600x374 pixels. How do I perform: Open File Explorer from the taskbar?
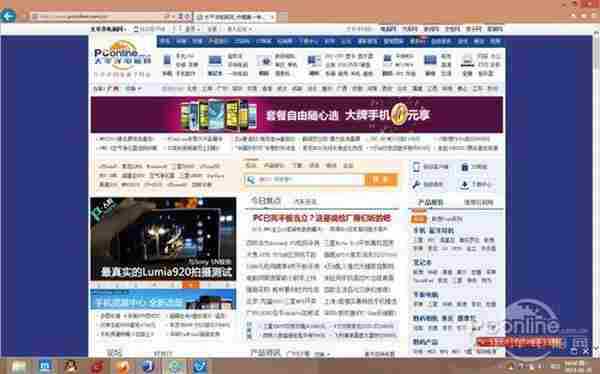pos(18,367)
